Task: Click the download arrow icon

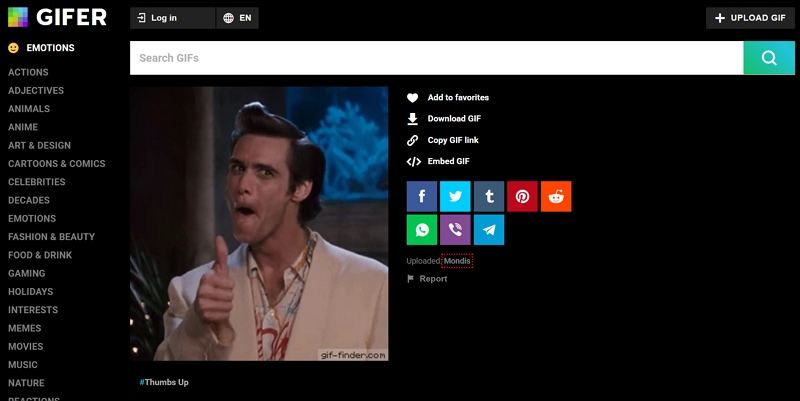Action: pos(413,119)
